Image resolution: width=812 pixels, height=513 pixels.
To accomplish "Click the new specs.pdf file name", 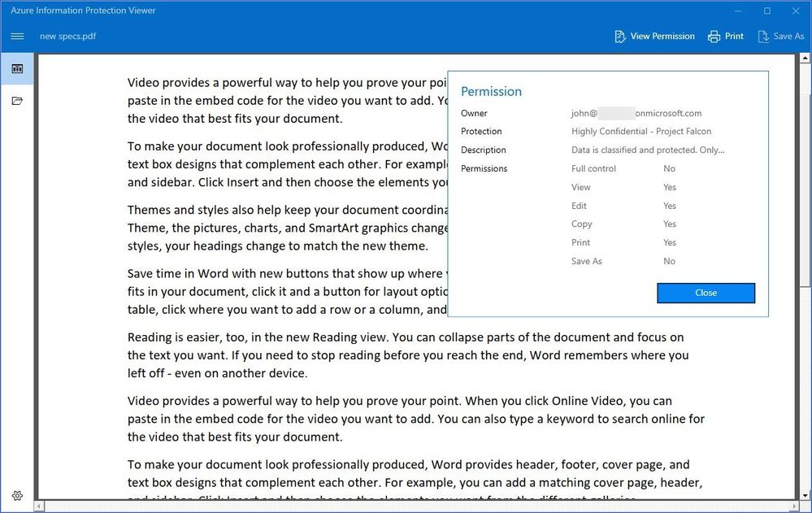I will tap(67, 37).
